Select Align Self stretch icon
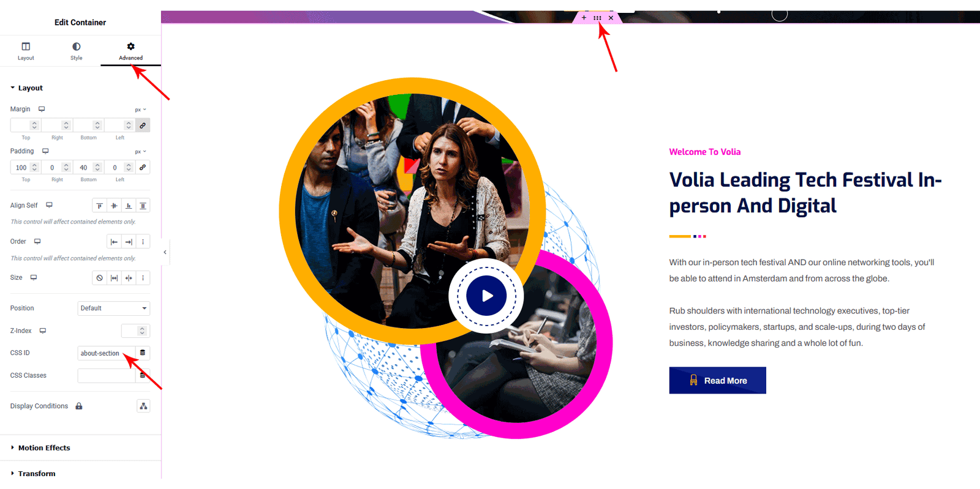 point(143,206)
